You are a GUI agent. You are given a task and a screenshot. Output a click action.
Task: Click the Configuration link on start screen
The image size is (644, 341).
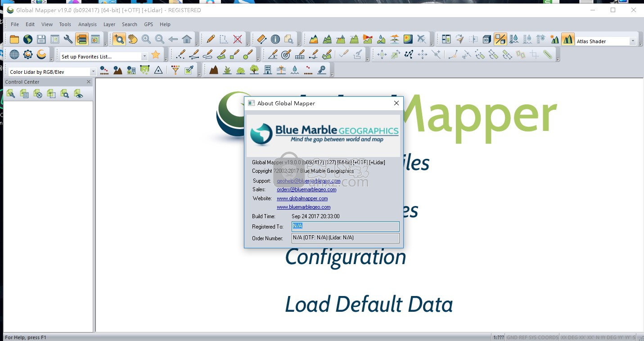click(345, 257)
